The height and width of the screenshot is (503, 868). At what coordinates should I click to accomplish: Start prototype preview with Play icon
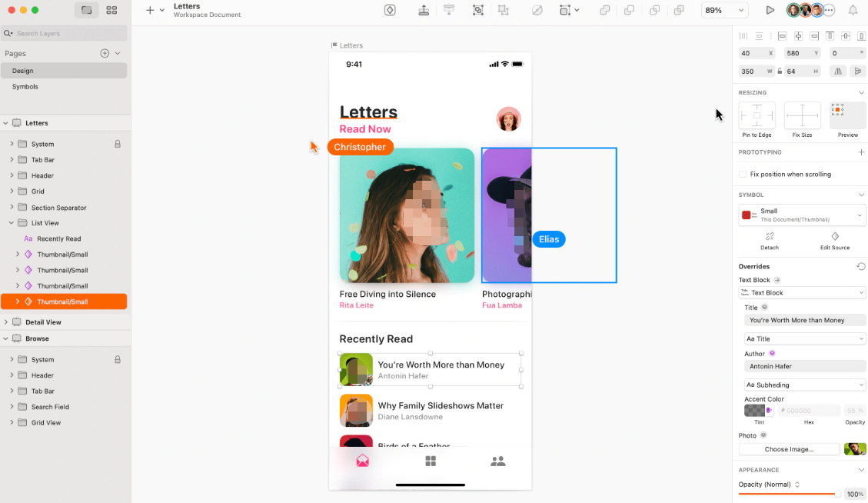770,10
